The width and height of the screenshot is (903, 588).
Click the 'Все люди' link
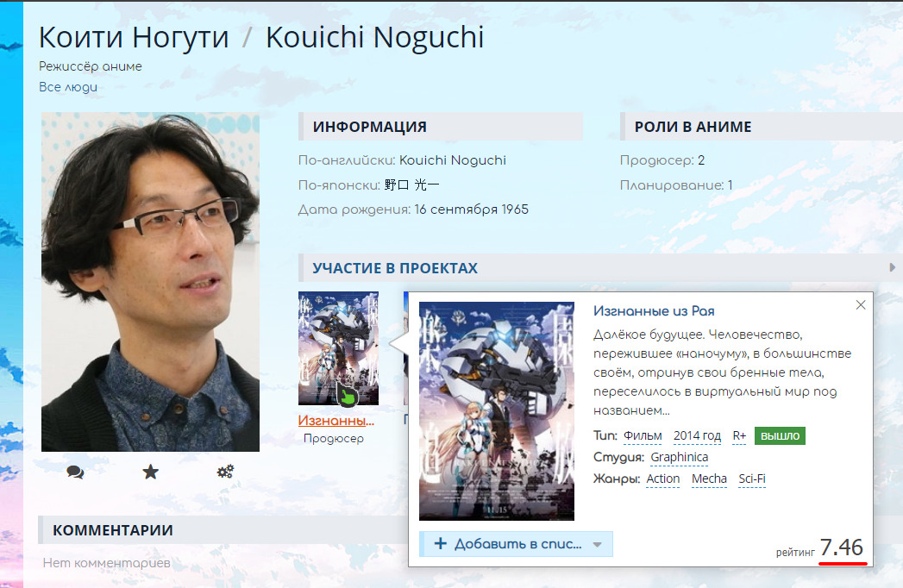[x=68, y=87]
